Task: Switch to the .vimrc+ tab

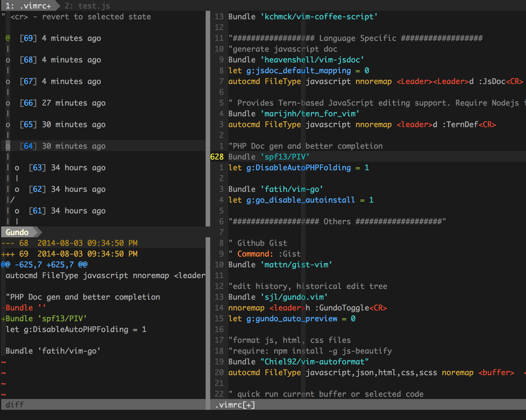Action: tap(28, 5)
